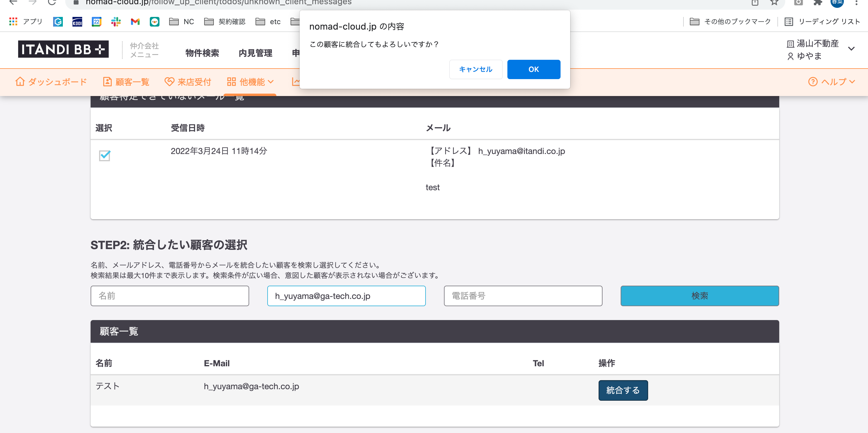Open the etc bookmarks folder
The width and height of the screenshot is (868, 433).
[268, 21]
